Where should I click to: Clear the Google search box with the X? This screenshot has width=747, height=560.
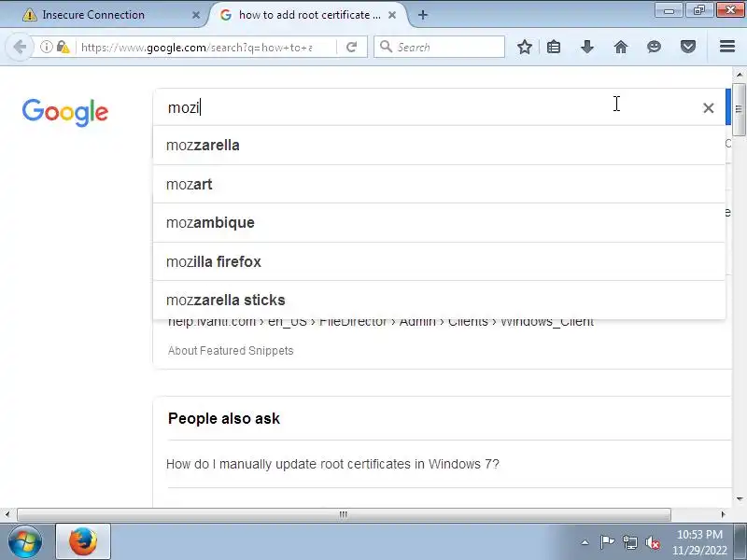point(709,108)
